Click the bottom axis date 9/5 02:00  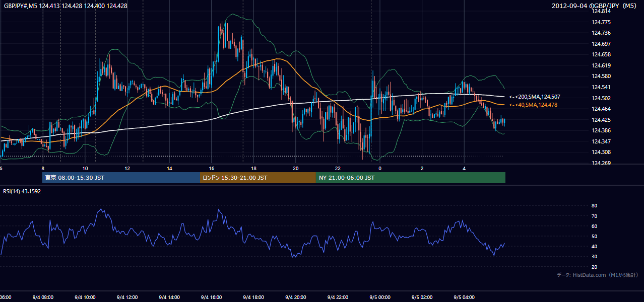(422, 297)
